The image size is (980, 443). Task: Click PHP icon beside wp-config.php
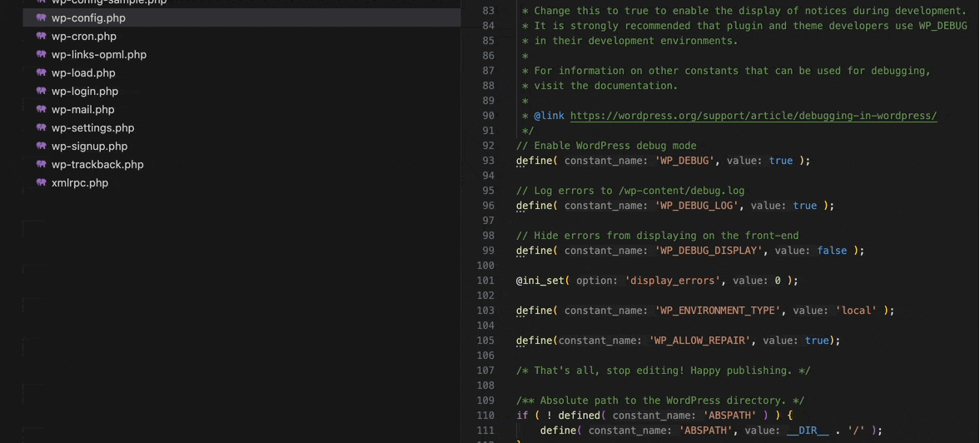pyautogui.click(x=42, y=18)
